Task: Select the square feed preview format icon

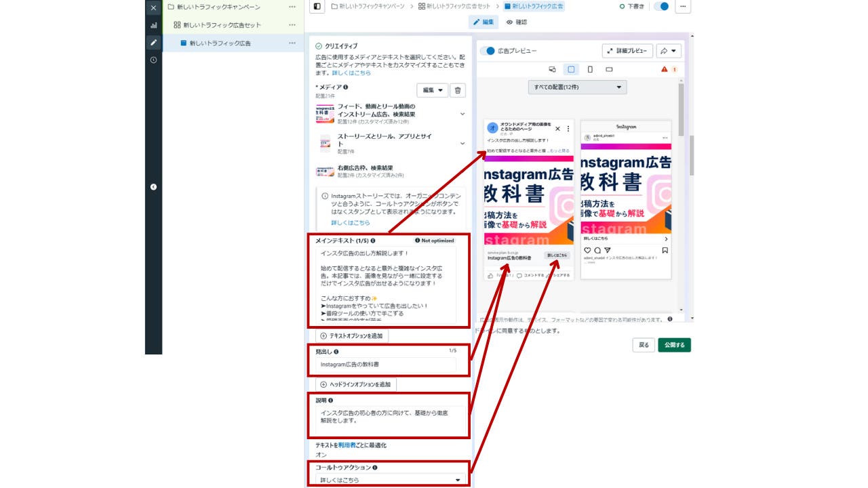Action: (570, 69)
